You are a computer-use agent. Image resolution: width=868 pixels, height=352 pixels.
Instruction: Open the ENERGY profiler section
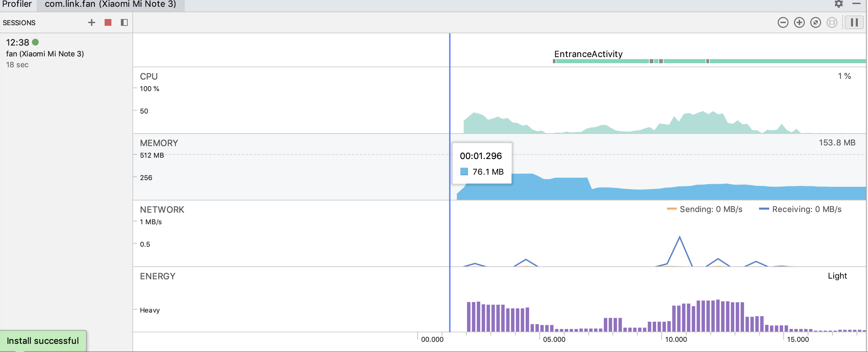click(x=499, y=299)
